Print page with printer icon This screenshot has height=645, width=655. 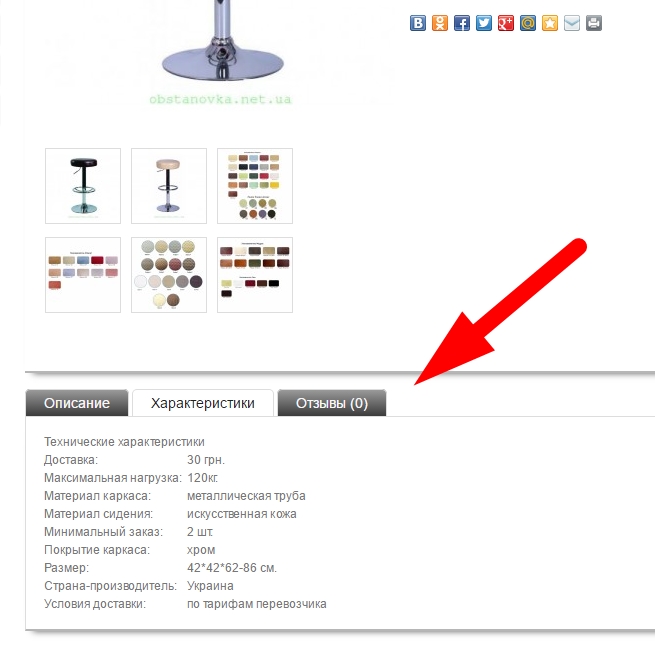pyautogui.click(x=594, y=23)
